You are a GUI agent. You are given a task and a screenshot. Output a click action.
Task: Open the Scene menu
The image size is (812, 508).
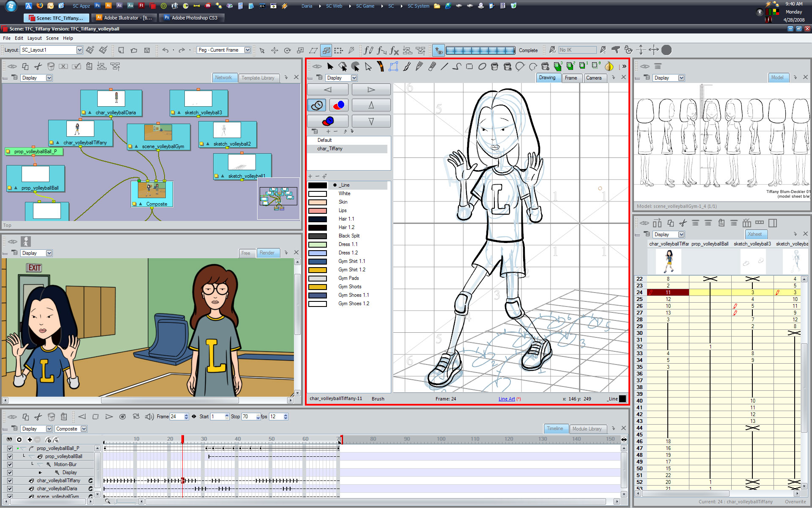tap(52, 38)
